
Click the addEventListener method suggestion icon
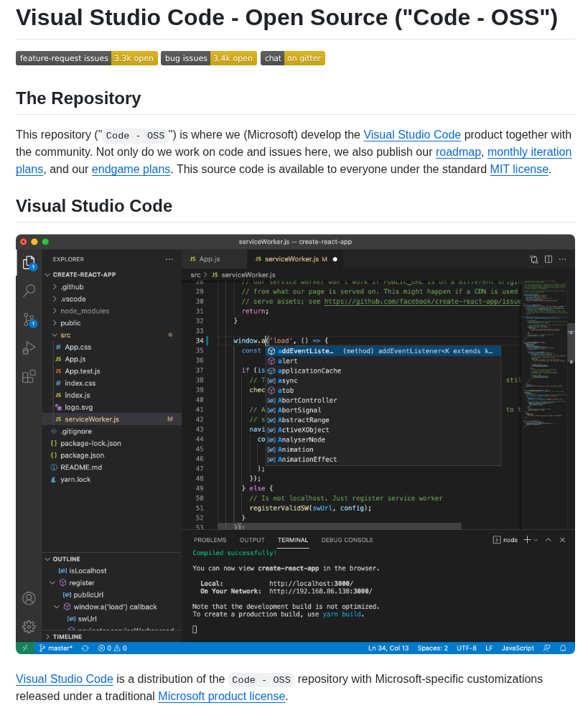coord(271,351)
